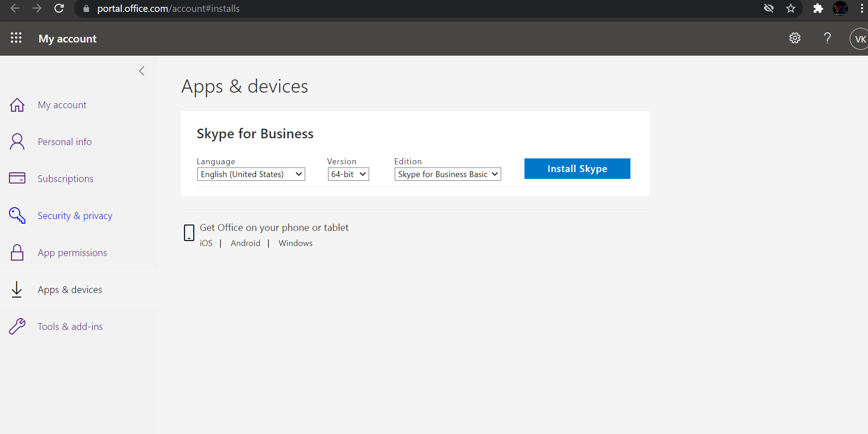Click the lock icon for App permissions
This screenshot has height=434, width=868.
click(17, 252)
